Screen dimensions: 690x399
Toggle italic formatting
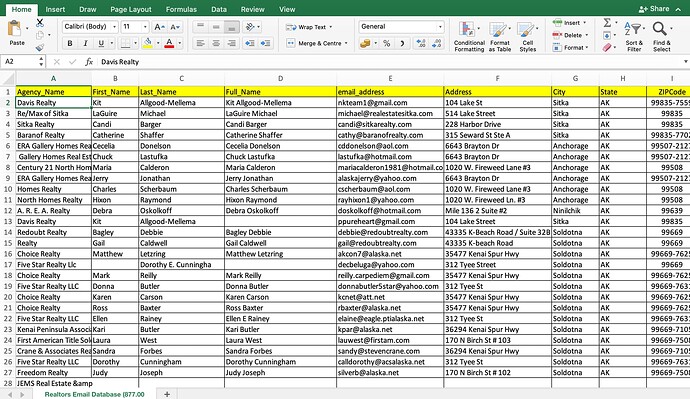85,43
